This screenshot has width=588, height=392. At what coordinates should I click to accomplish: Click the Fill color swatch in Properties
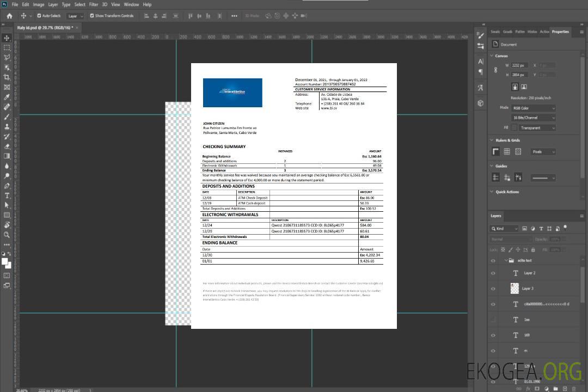tap(514, 127)
